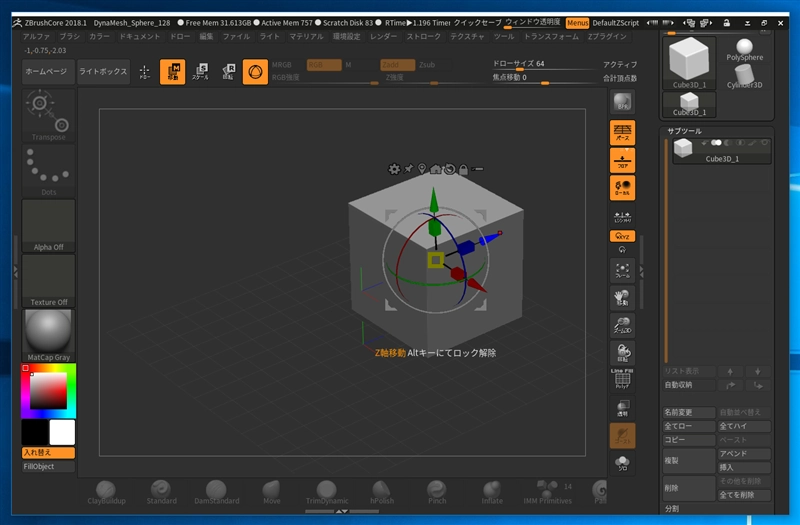Select the TrimDynamic brush
The image size is (800, 525).
coord(327,492)
